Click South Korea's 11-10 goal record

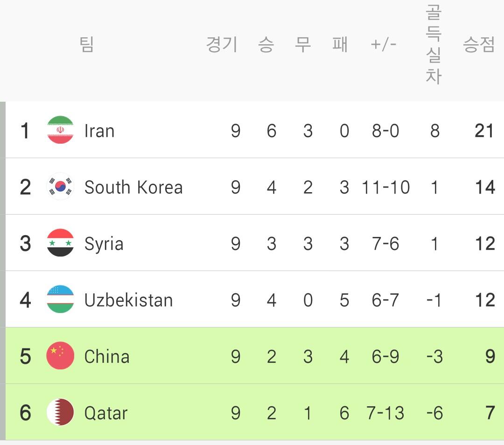[385, 188]
